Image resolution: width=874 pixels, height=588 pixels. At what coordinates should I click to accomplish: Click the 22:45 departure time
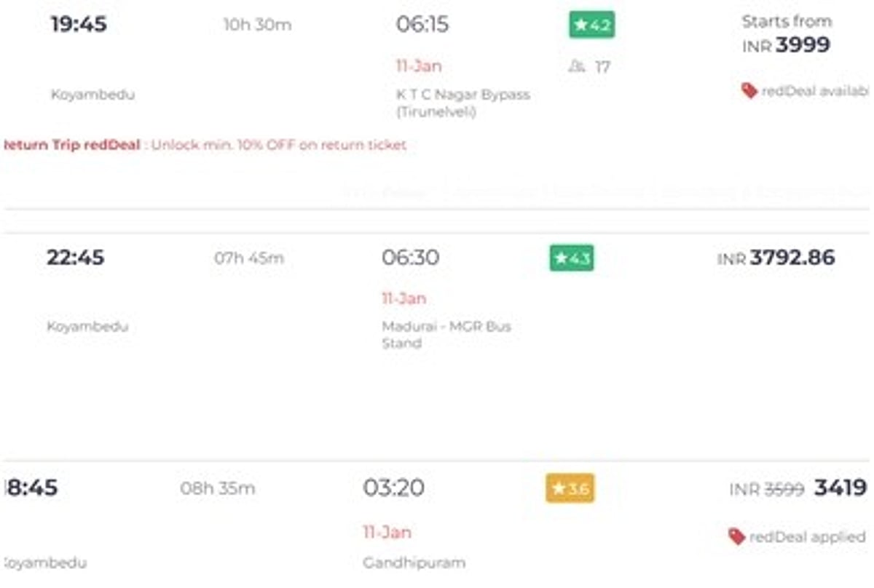75,258
